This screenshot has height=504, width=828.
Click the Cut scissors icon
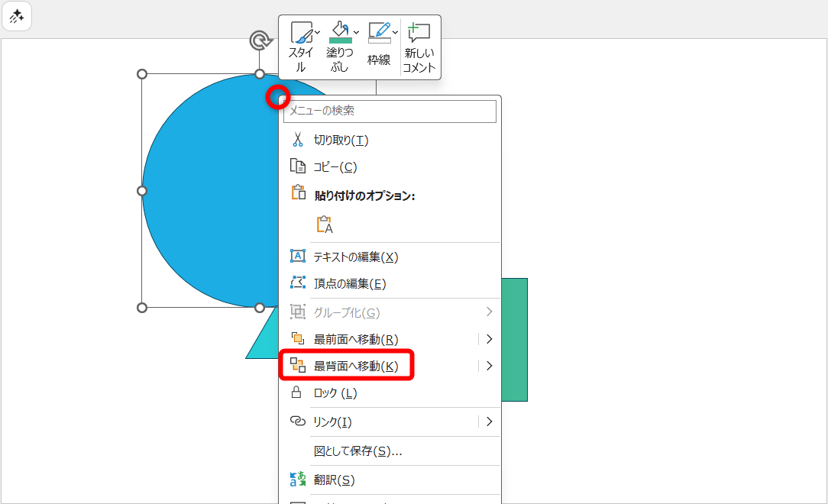[x=297, y=139]
